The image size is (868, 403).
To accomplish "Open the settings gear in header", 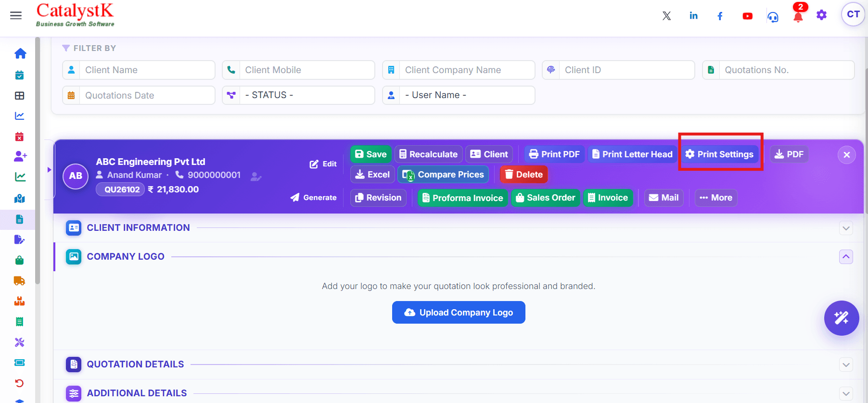I will (x=822, y=15).
